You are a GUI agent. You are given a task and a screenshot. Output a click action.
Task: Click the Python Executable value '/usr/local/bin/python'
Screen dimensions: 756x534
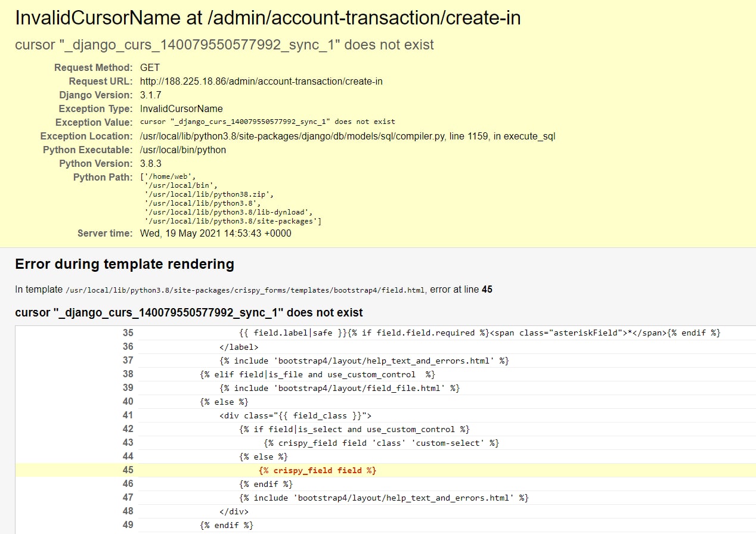183,150
